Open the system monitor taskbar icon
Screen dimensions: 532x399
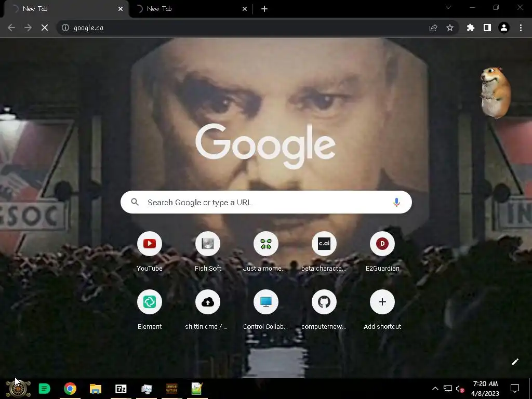click(147, 389)
